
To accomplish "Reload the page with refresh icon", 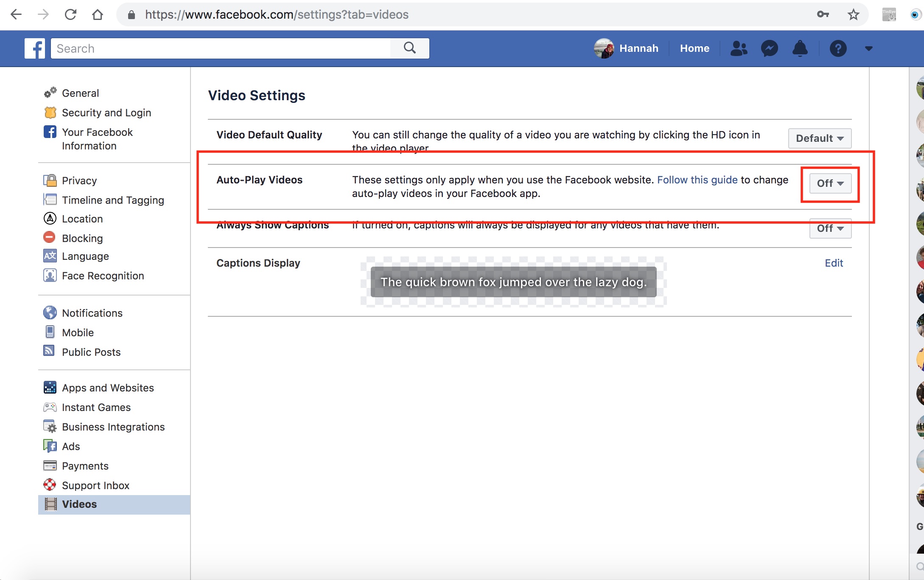I will pyautogui.click(x=70, y=14).
